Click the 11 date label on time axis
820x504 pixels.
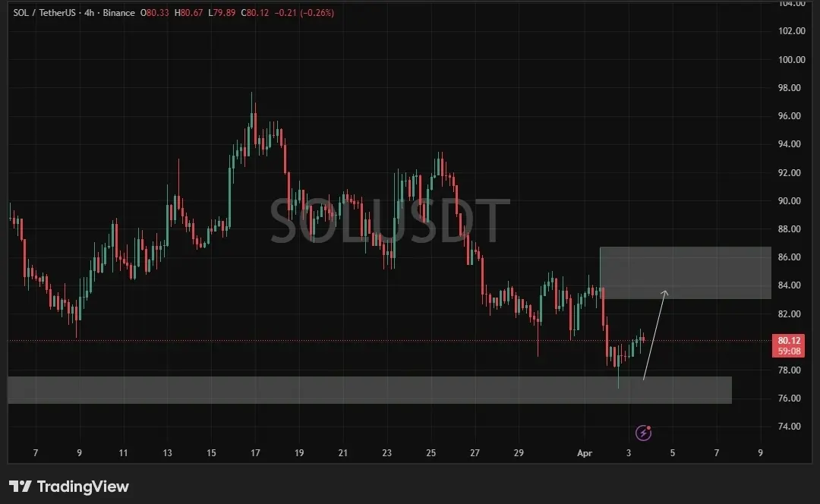(124, 452)
